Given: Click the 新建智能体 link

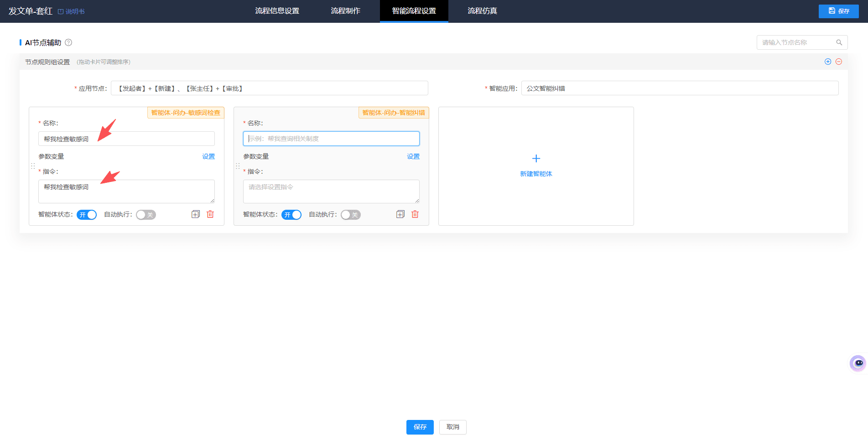Looking at the screenshot, I should 536,174.
